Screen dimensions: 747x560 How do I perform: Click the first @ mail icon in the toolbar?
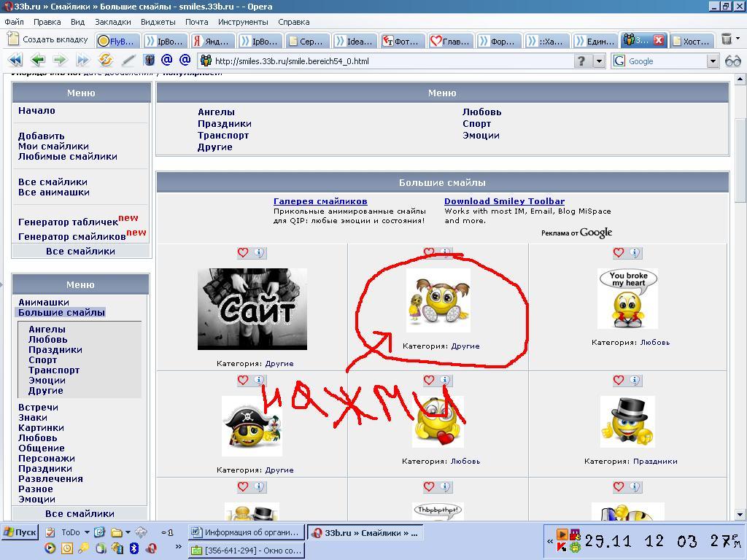(x=169, y=61)
